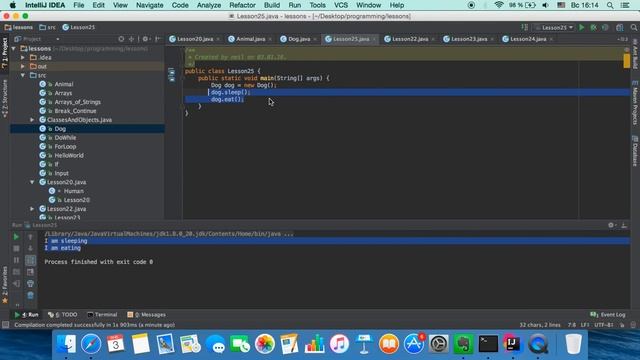
Task: Expand the .idea folder
Action: pos(23,58)
